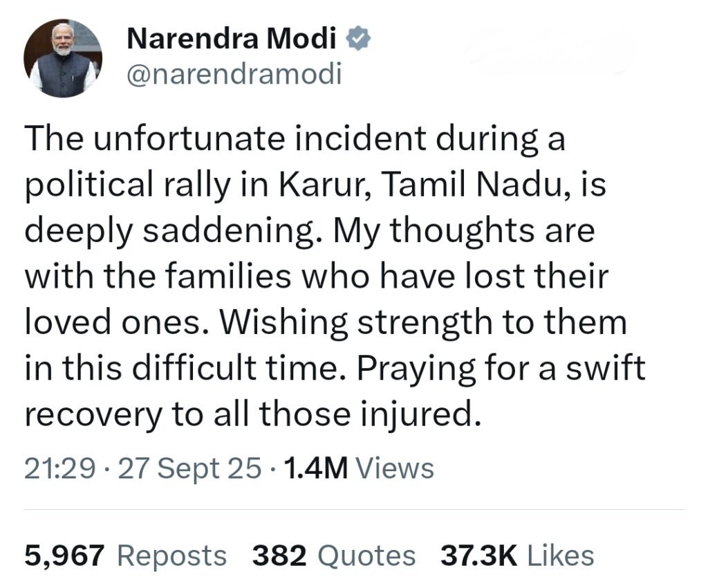This screenshot has height=588, width=708.
Task: Open the Reposts list label
Action: pyautogui.click(x=171, y=555)
